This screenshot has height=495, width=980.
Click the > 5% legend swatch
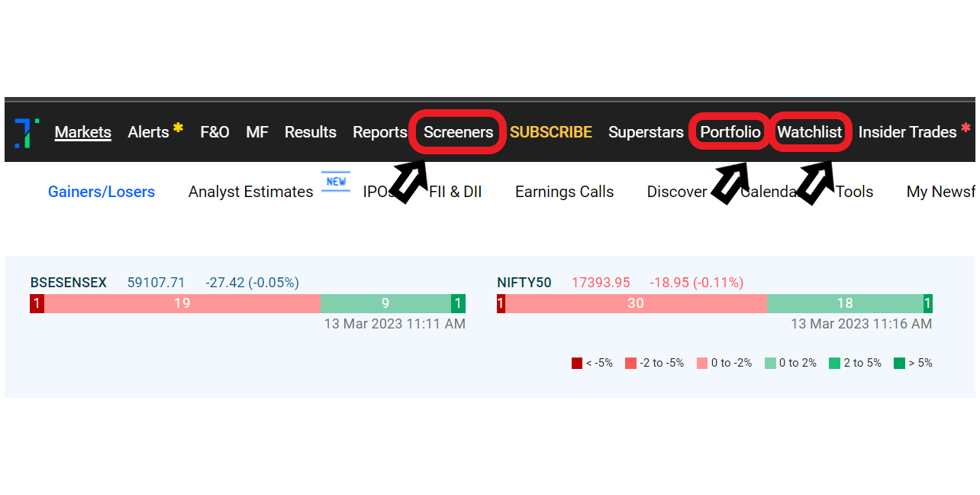(899, 363)
